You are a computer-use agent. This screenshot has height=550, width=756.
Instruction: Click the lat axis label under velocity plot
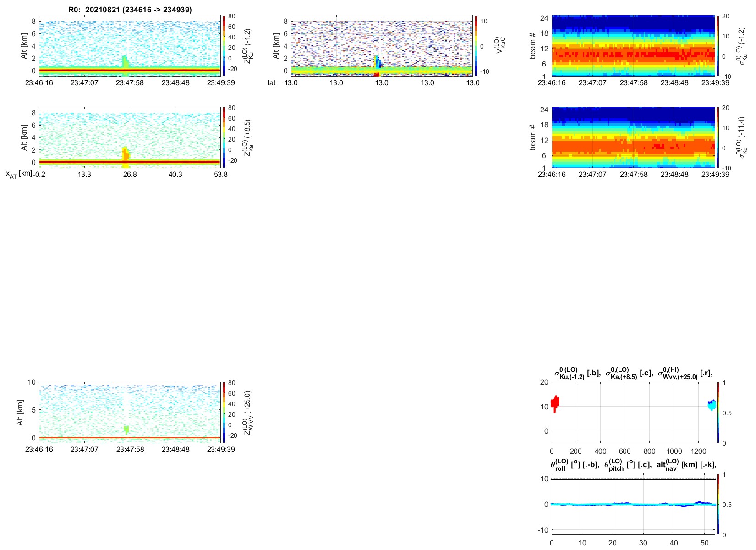point(272,83)
